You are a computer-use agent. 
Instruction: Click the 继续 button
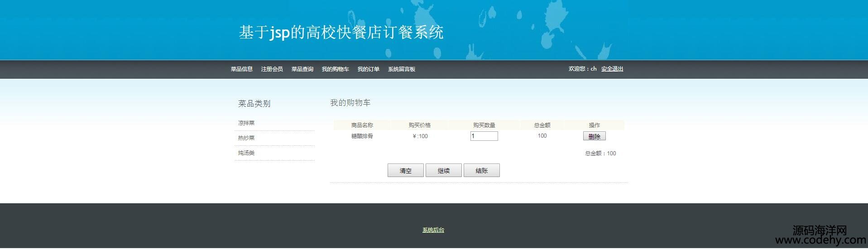coord(444,171)
